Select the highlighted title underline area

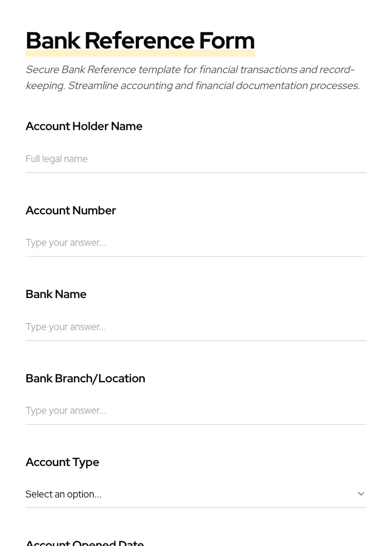(140, 52)
